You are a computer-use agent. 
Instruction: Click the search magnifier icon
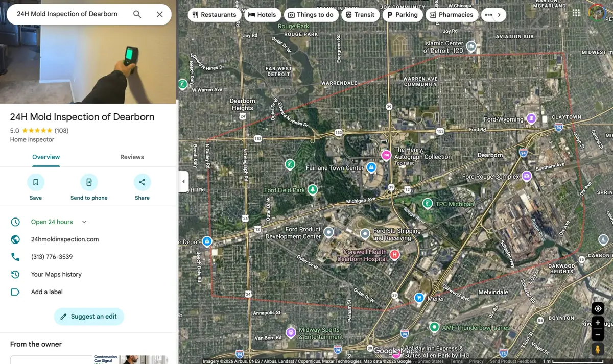coord(137,14)
